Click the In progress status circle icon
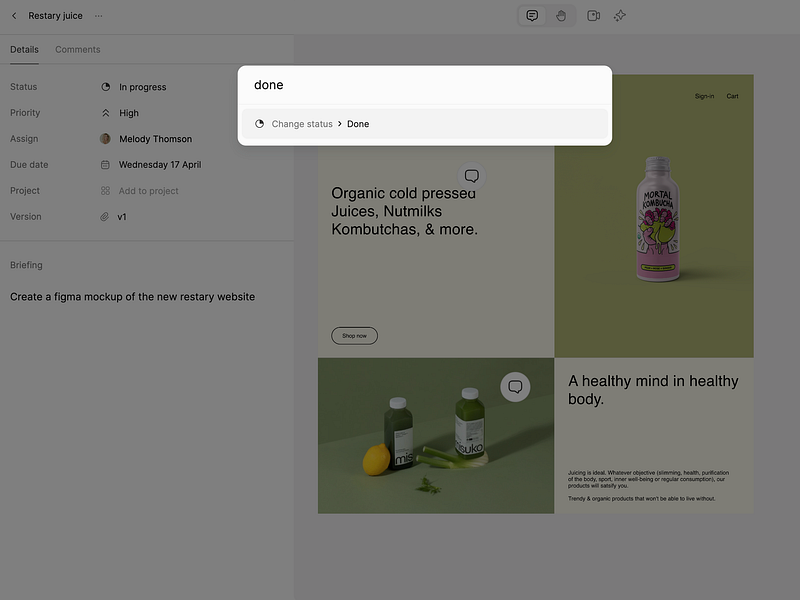The width and height of the screenshot is (800, 600). coord(106,87)
